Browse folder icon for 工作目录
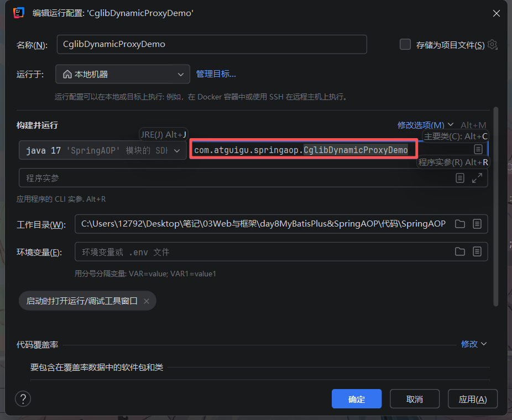The width and height of the screenshot is (512, 420). pyautogui.click(x=460, y=224)
